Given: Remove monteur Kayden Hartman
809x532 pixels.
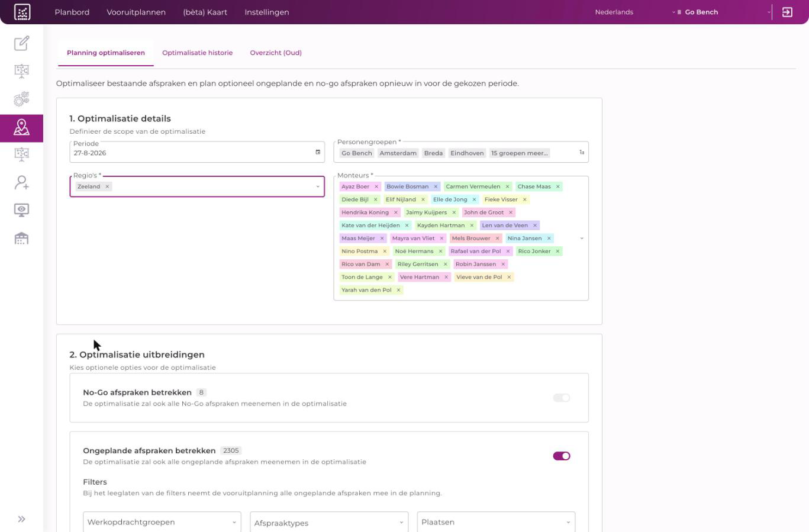Looking at the screenshot, I should [472, 225].
